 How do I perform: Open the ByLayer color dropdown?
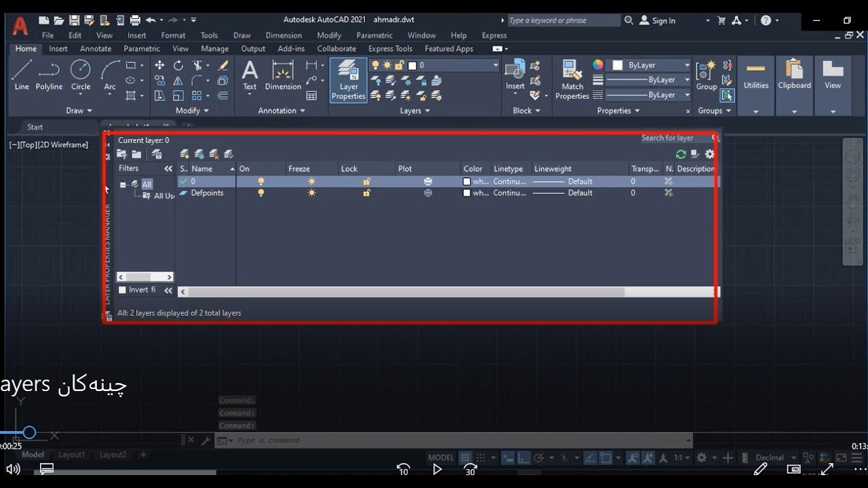click(687, 65)
